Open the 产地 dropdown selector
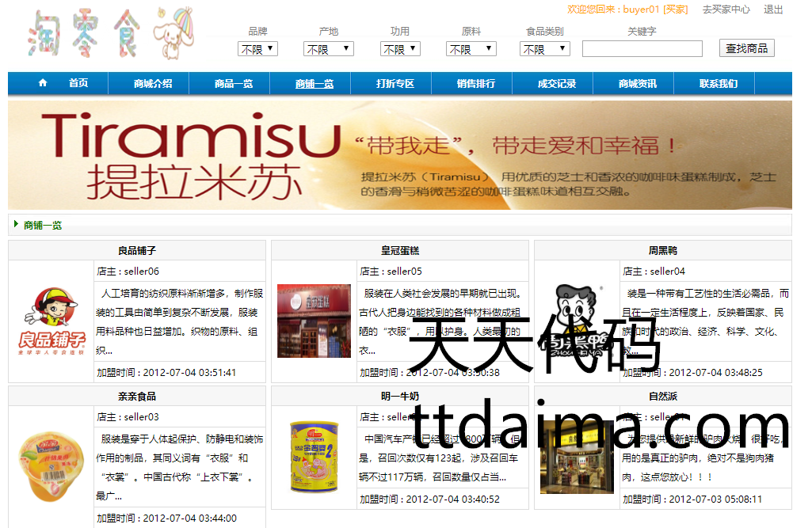Image resolution: width=812 pixels, height=528 pixels. tap(328, 49)
